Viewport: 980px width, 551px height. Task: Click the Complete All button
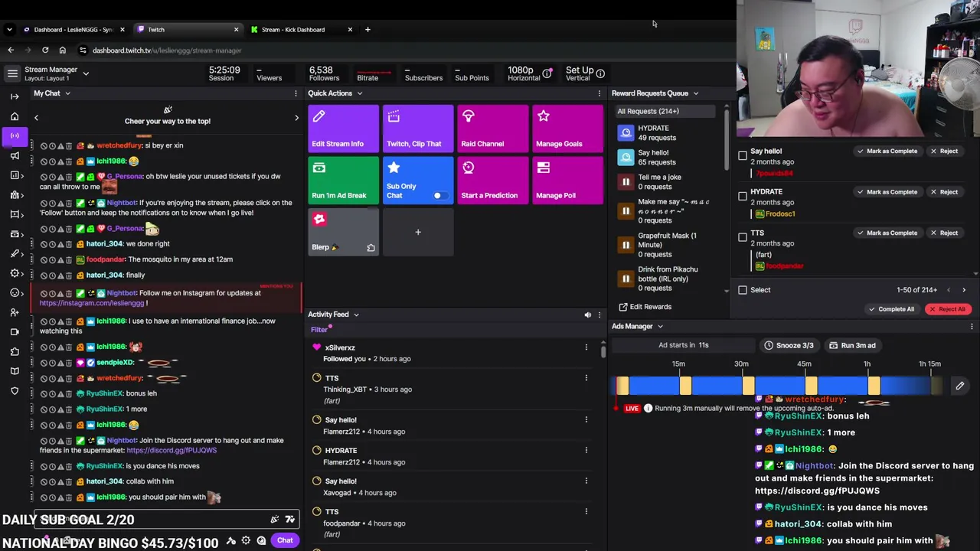pyautogui.click(x=891, y=309)
